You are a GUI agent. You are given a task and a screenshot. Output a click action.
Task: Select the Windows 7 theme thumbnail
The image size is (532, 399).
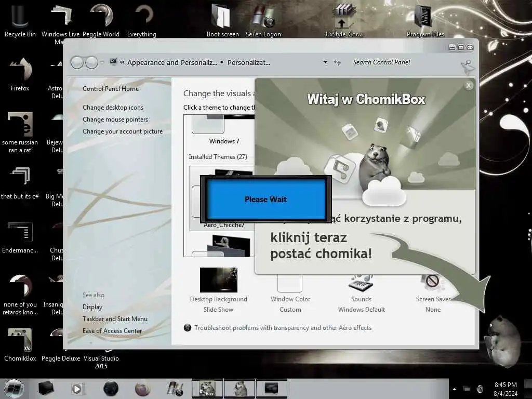pos(224,129)
